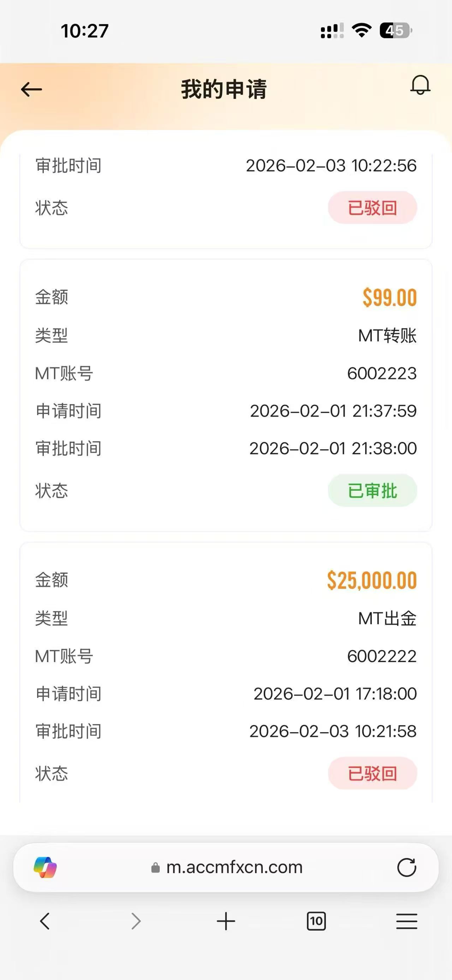Tap the 已驳回 badge under $25,000.00 request

(372, 773)
